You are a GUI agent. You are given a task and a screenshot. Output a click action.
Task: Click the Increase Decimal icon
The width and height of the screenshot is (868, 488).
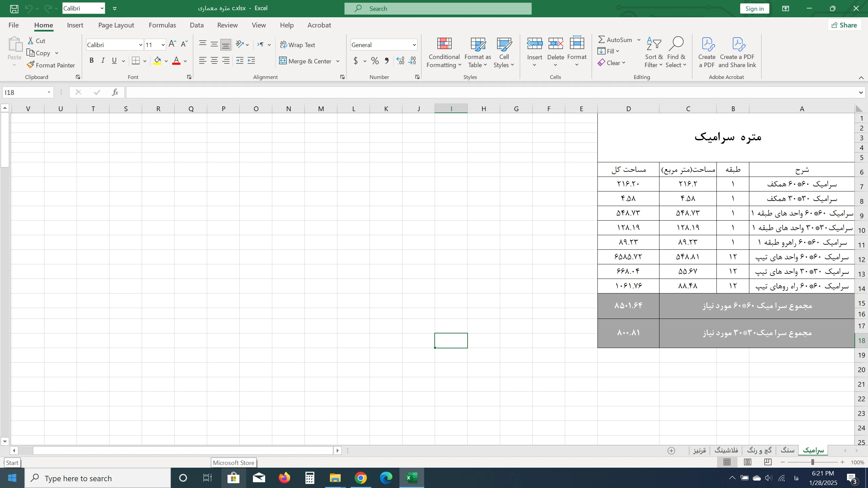pyautogui.click(x=400, y=61)
